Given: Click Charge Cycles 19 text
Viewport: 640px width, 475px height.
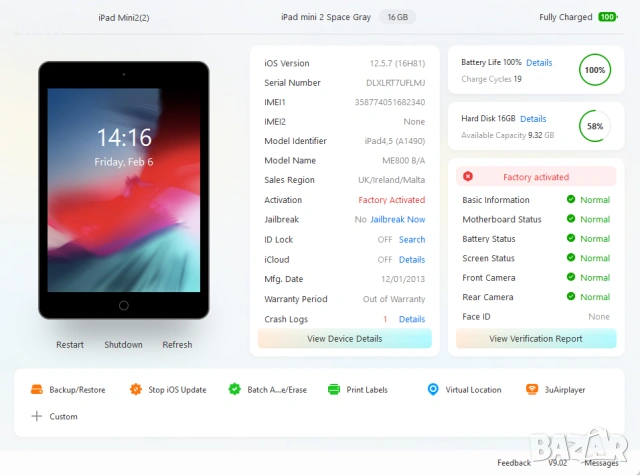Looking at the screenshot, I should click(x=491, y=79).
